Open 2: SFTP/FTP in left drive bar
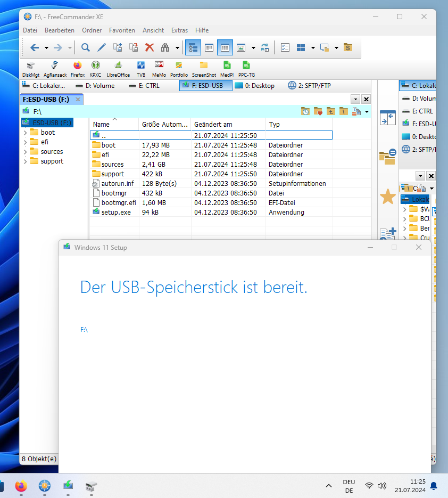The width and height of the screenshot is (448, 498). (x=309, y=85)
